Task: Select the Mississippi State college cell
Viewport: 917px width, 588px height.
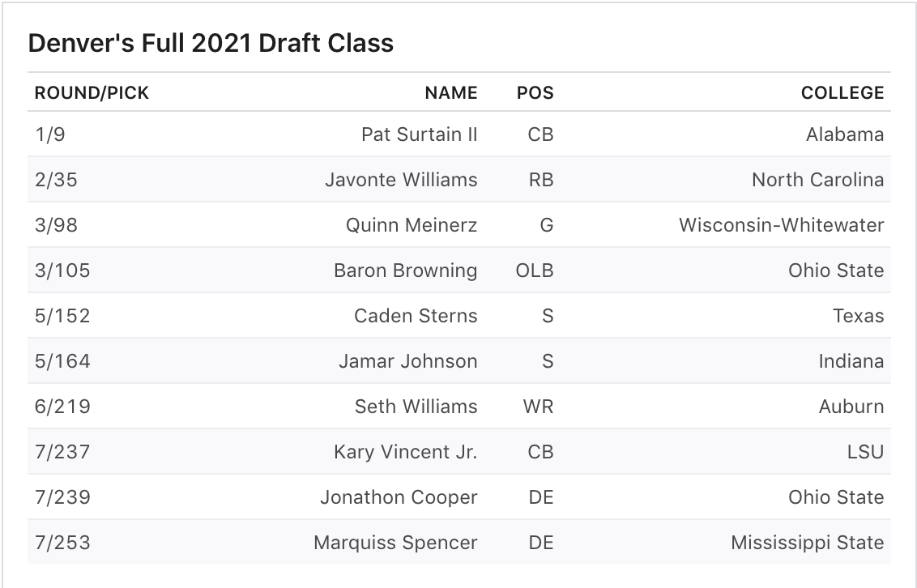Action: [x=808, y=543]
